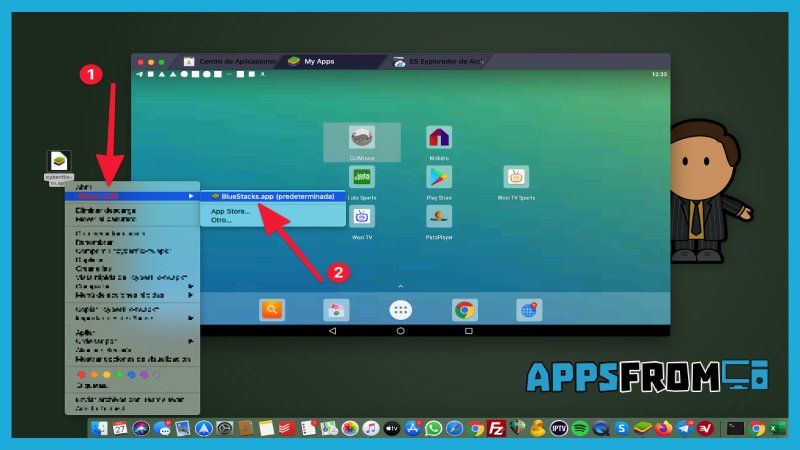Switch to Centro de Aplicaciones tab
Viewport: 800px width, 450px height.
point(231,61)
